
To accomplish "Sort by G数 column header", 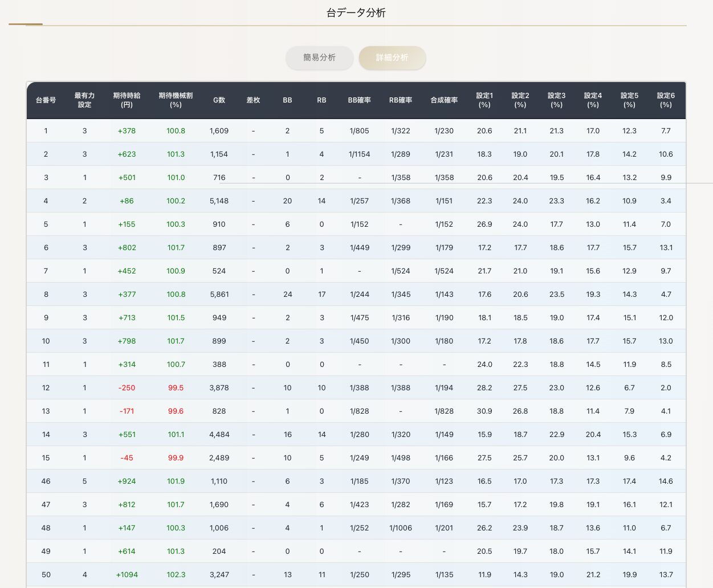I will 219,100.
